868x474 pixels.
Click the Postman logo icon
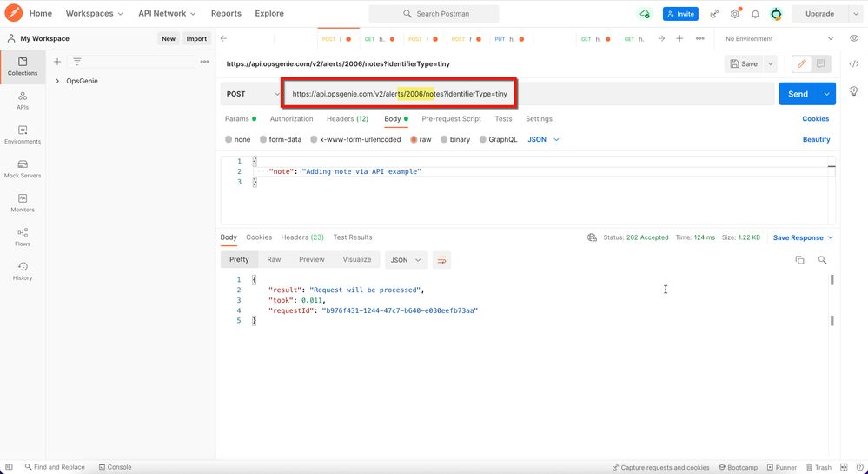(13, 13)
